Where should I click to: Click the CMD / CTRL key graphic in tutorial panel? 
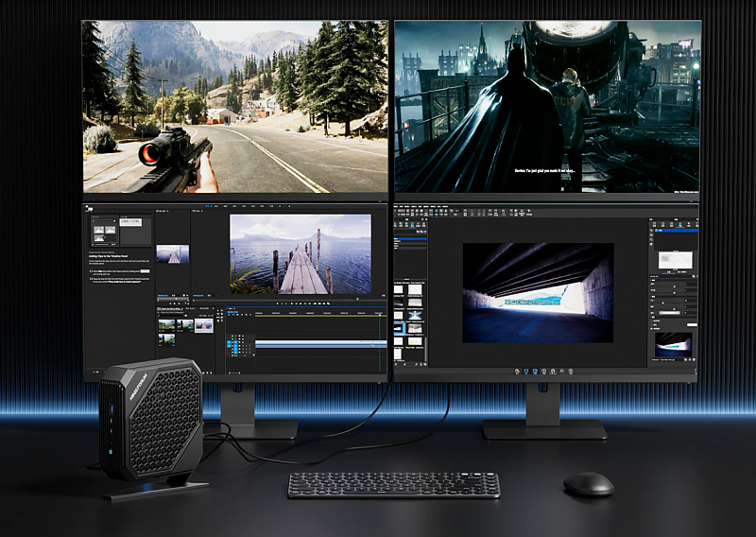point(130,222)
